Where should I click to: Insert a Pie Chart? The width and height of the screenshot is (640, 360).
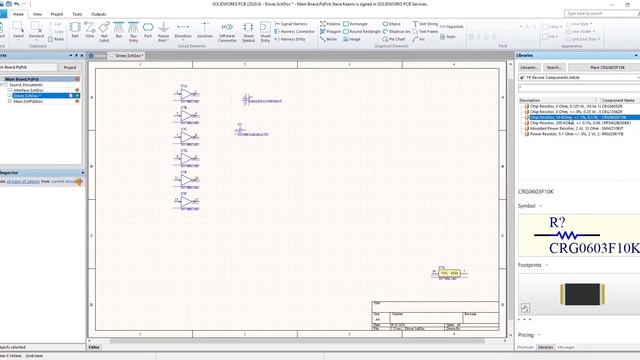coord(394,39)
